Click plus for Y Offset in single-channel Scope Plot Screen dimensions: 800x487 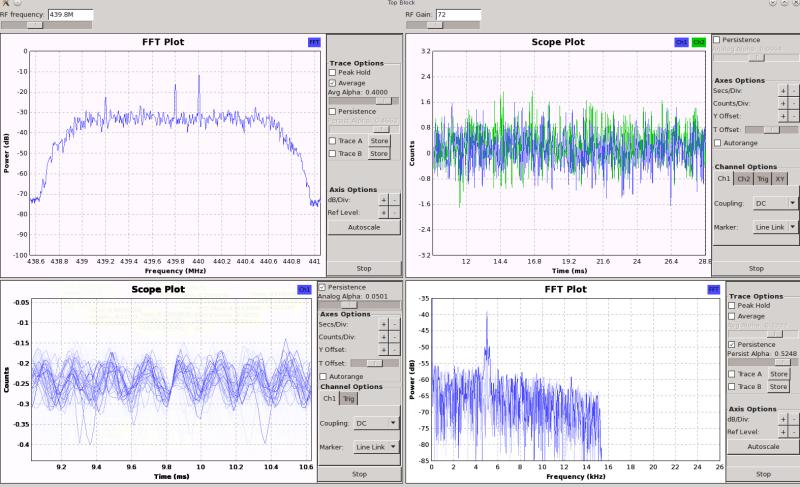[384, 350]
